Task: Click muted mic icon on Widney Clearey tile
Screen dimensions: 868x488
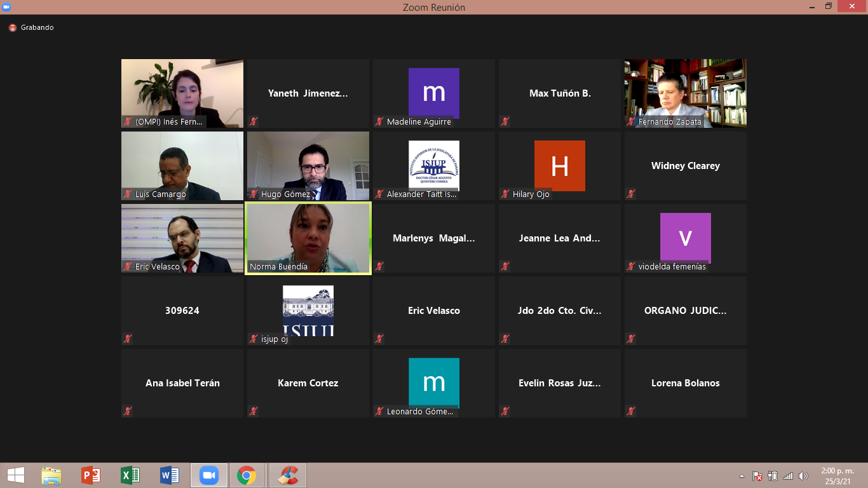Action: 631,194
